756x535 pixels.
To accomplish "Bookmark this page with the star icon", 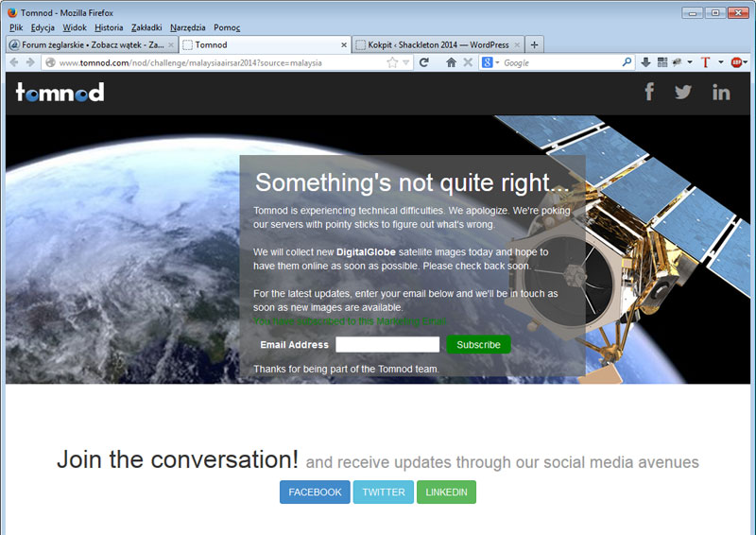I will [x=392, y=62].
